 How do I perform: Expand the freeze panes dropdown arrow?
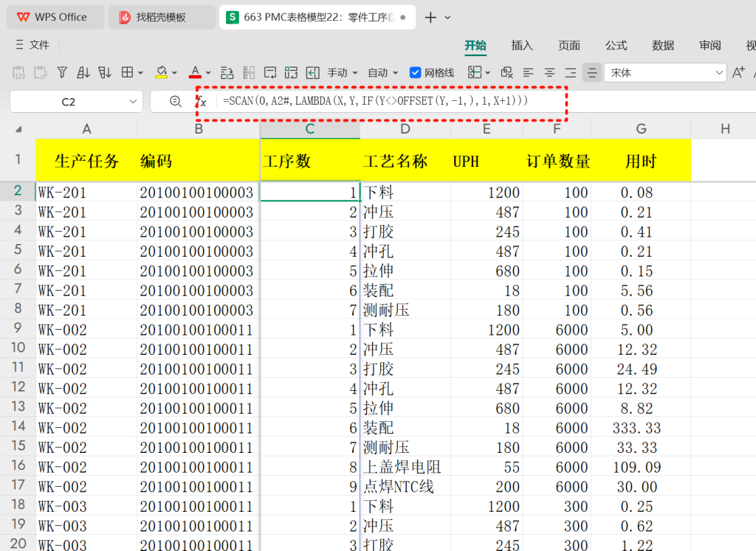pos(488,73)
